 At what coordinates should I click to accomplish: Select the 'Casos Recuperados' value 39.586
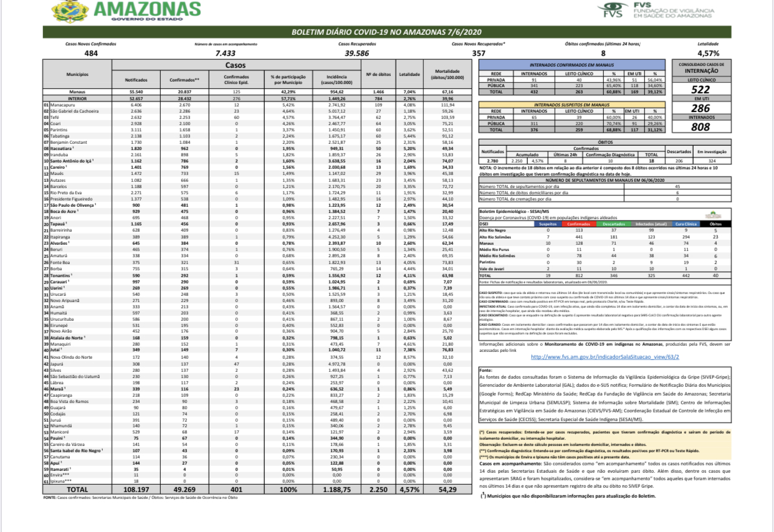pos(357,54)
